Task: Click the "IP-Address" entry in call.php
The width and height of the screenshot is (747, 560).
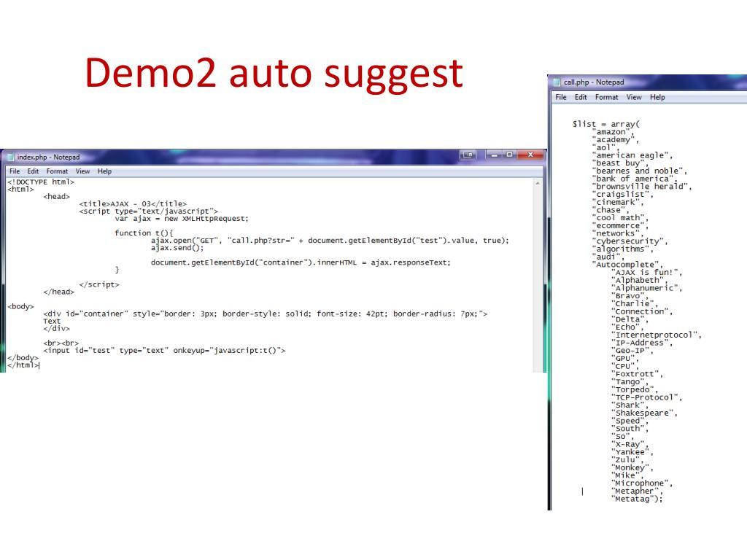Action: pyautogui.click(x=642, y=343)
